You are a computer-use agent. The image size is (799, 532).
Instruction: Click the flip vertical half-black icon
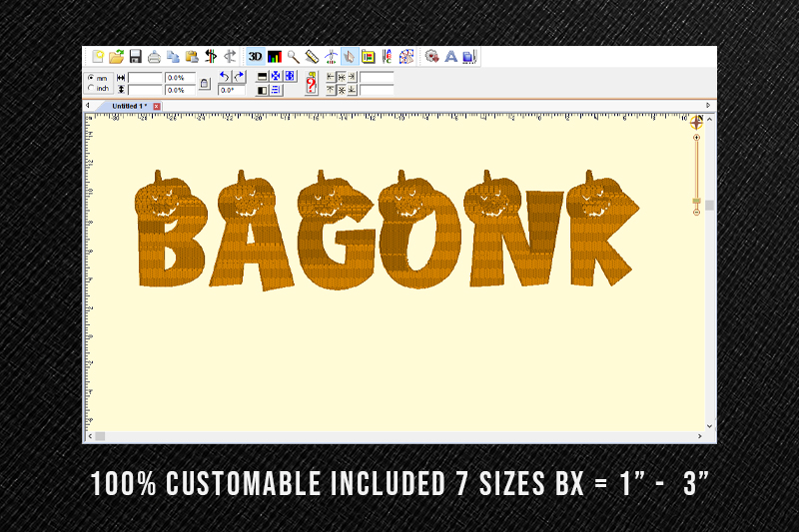click(x=263, y=77)
